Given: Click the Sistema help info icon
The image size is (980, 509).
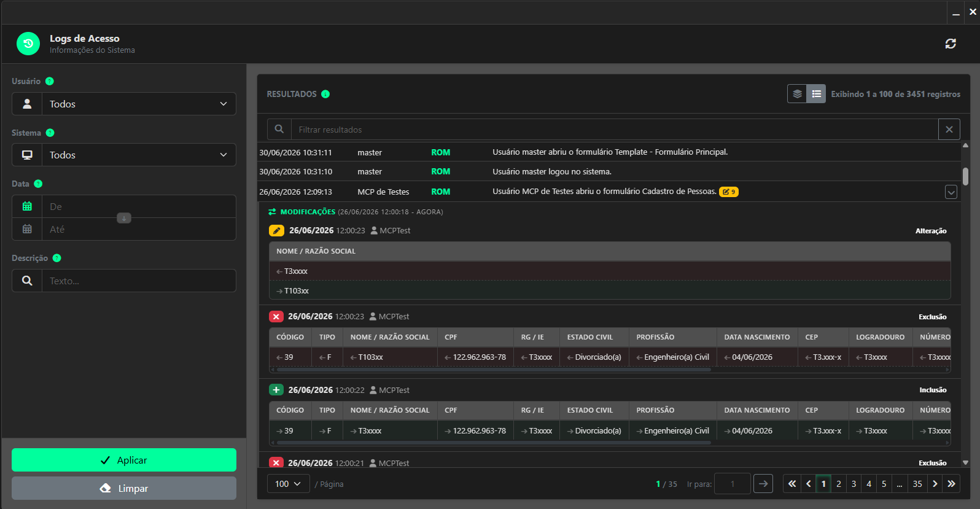Looking at the screenshot, I should point(50,133).
